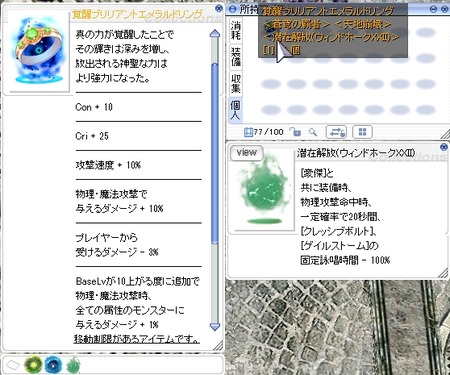
Task: Click the enchant window resize grip
Action: pyautogui.click(x=443, y=273)
